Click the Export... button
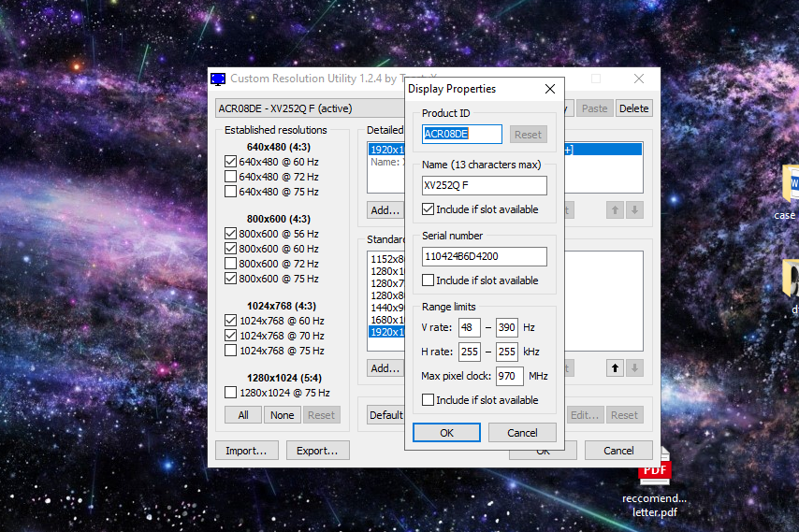Screen dimensions: 799x532 pos(317,451)
